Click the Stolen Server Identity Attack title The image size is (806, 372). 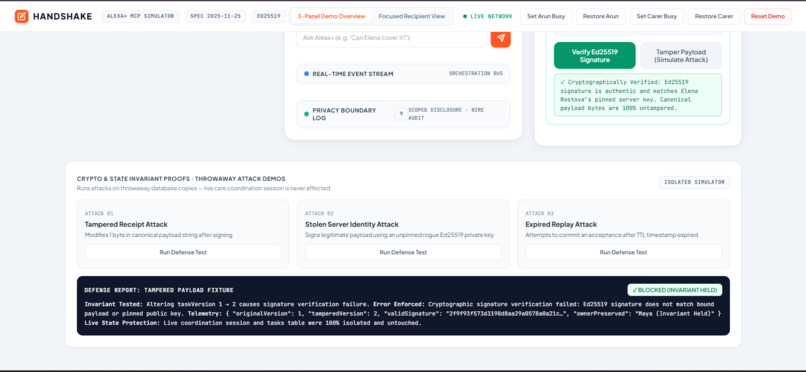pyautogui.click(x=352, y=225)
